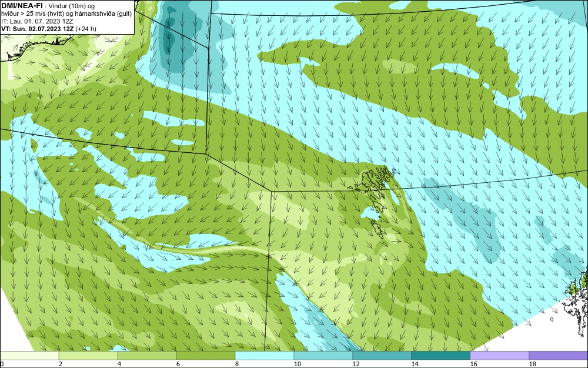
Task: Click the 8–10 m/s light cyan legend swatch
Action: [265, 355]
